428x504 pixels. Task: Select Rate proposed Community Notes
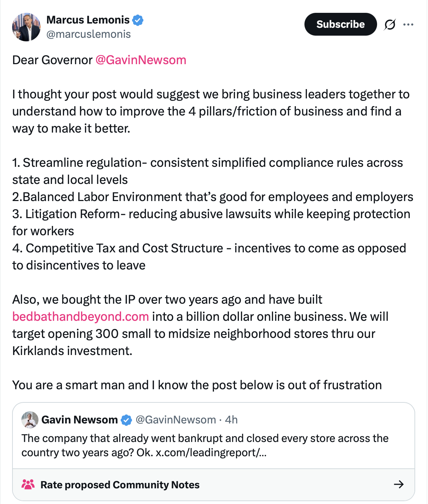tap(120, 485)
